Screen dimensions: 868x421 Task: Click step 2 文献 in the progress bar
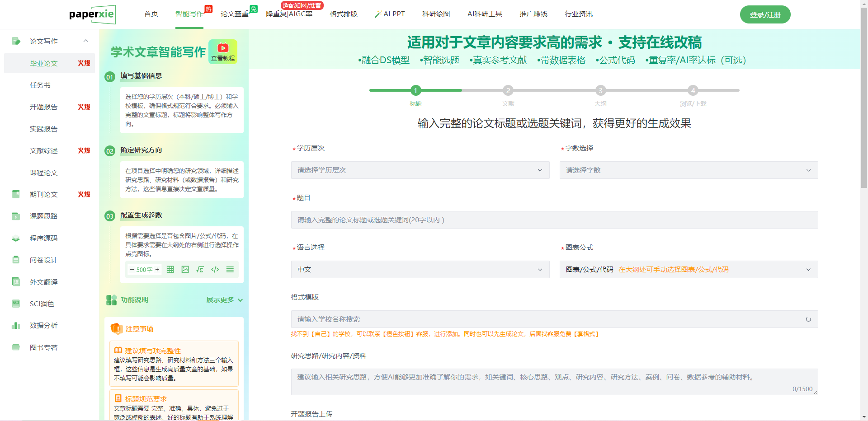pyautogui.click(x=508, y=91)
